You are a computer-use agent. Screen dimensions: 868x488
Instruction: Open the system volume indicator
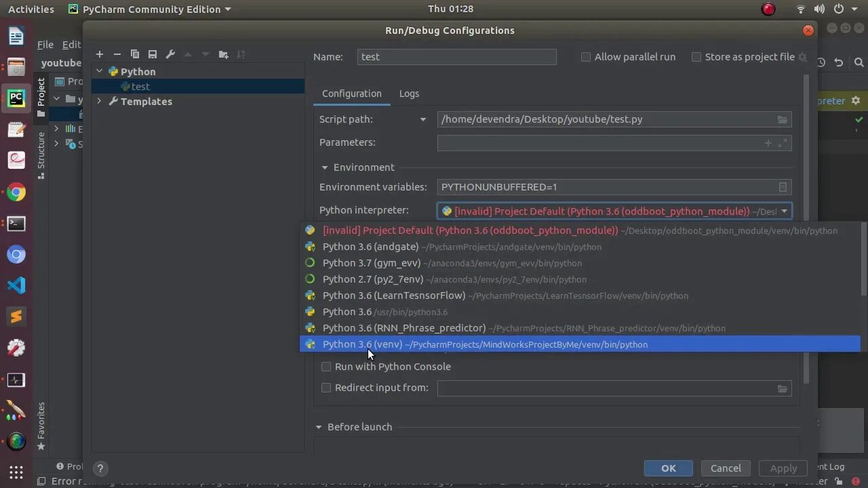tap(819, 9)
